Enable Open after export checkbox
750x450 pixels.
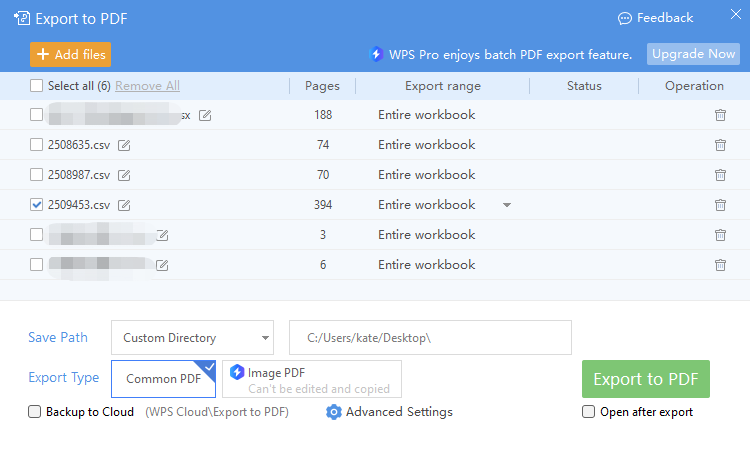coord(588,412)
